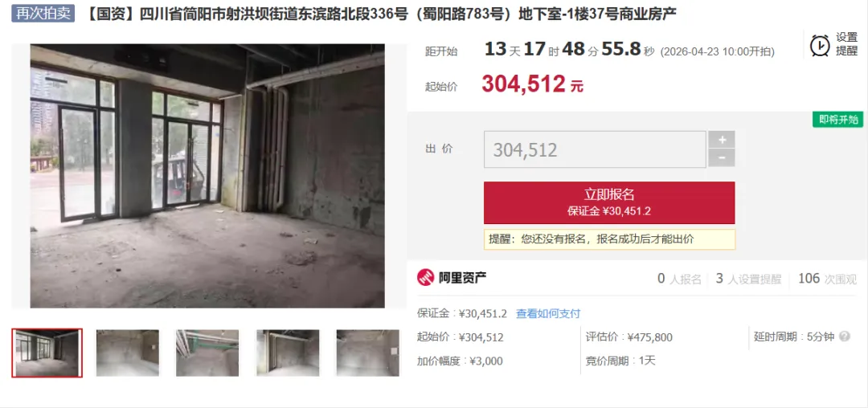Viewport: 868px width, 408px height.
Task: Click the 阿里资产 logo icon
Action: coord(426,278)
